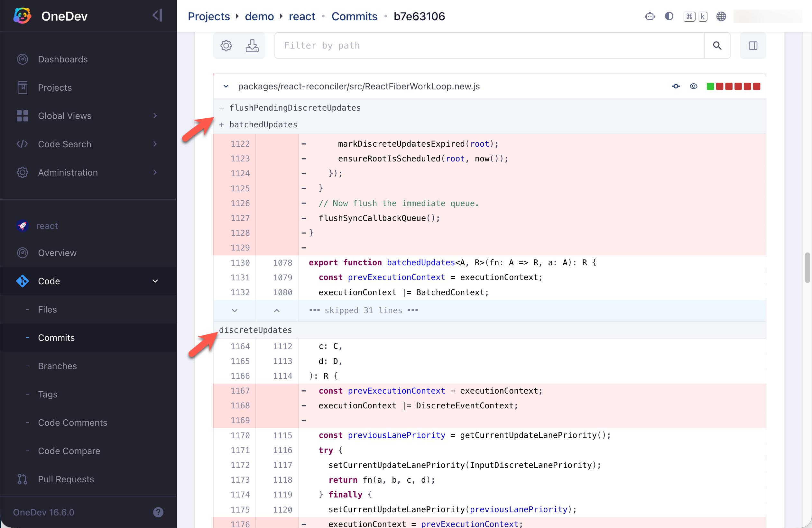Download the patch via download icon
This screenshot has width=812, height=528.
tap(252, 45)
